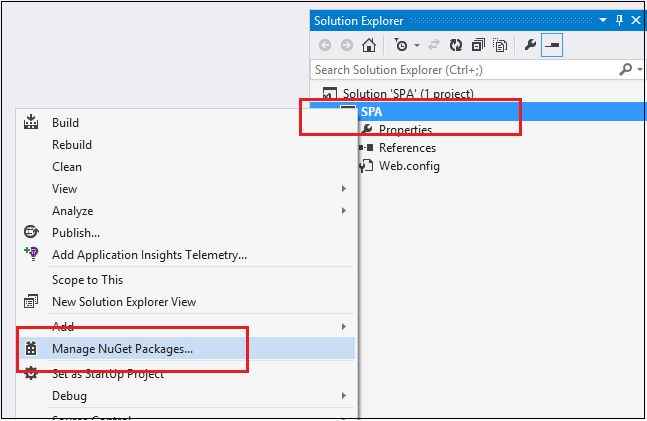The image size is (647, 421).
Task: Open the Pending Changes Filter clock icon
Action: [401, 45]
